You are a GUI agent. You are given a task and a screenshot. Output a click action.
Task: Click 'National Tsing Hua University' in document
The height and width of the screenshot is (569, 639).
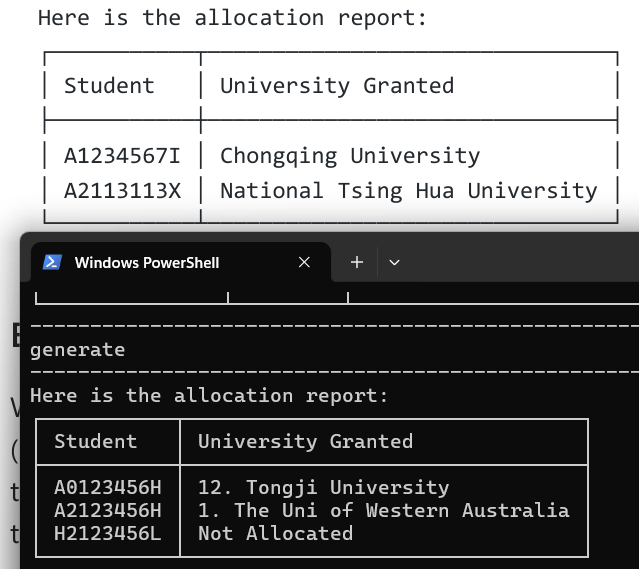tap(409, 191)
